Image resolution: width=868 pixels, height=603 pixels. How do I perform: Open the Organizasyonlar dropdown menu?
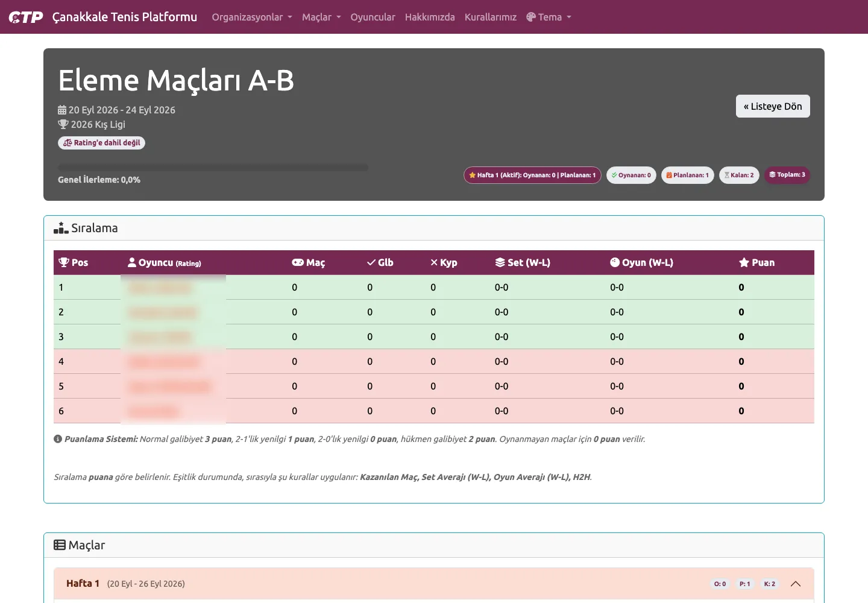click(x=252, y=17)
